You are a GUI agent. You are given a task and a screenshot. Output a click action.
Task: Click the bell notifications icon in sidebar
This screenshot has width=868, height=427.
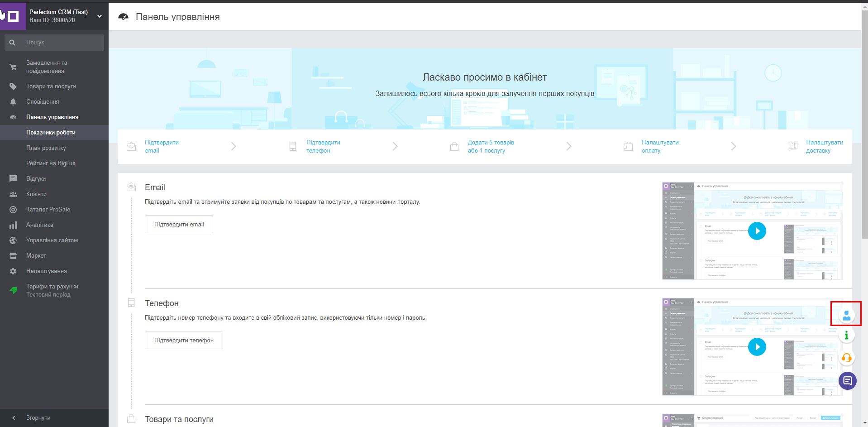(13, 102)
